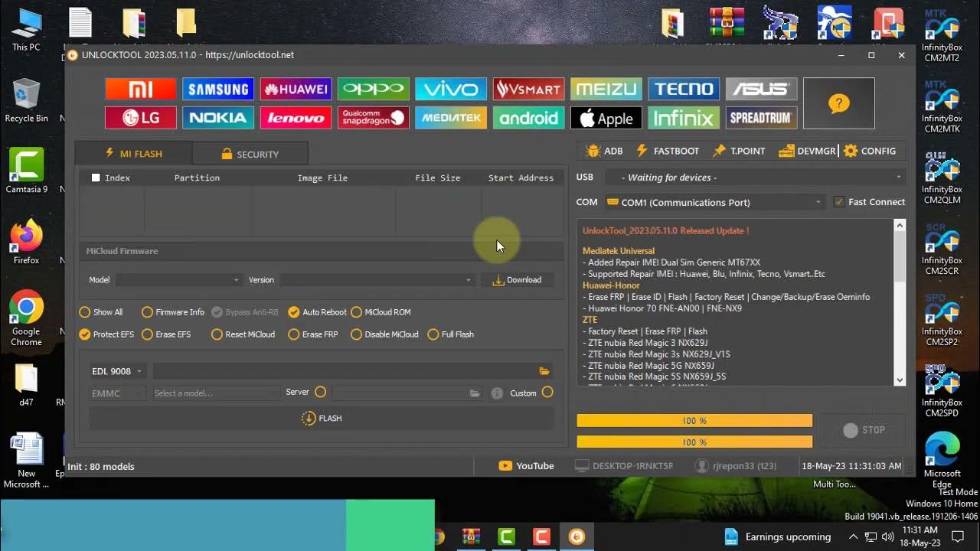
Task: Select the Nokia brand logo
Action: coord(218,118)
